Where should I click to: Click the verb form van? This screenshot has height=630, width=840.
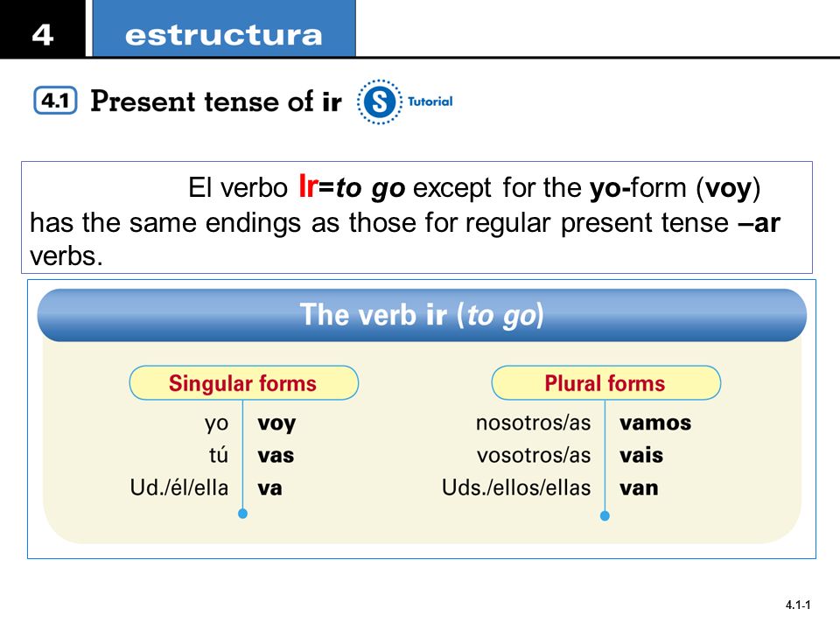(x=639, y=488)
